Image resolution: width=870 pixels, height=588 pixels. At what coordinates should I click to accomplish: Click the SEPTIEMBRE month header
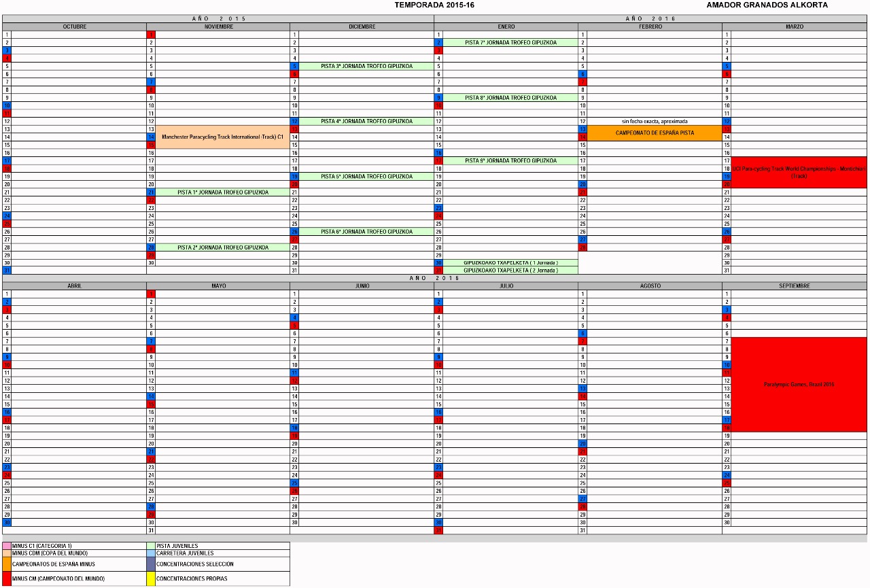[x=795, y=286]
